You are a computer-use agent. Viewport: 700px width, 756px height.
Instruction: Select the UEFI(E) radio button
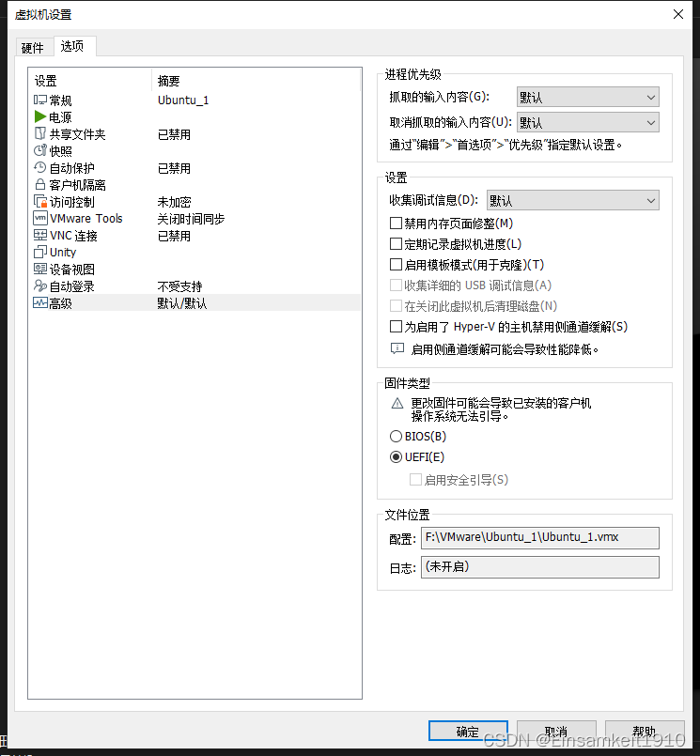396,457
